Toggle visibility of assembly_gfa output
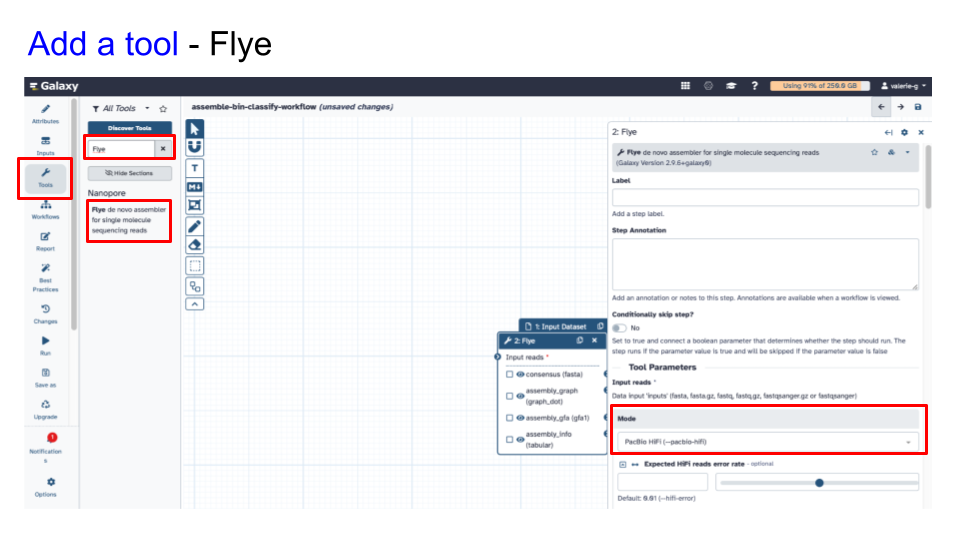The height and width of the screenshot is (540, 960). click(521, 418)
